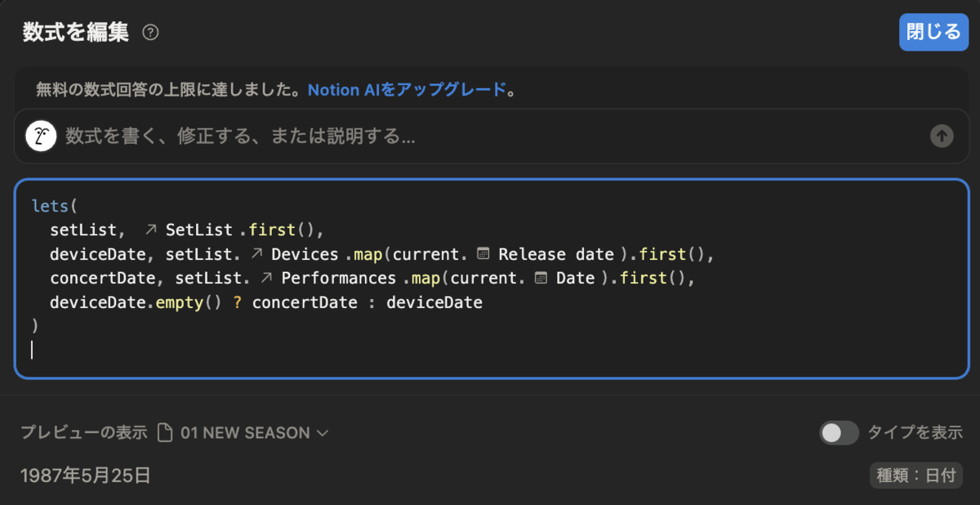980x505 pixels.
Task: Place cursor on the deviceDate.empty() expression
Action: point(136,302)
